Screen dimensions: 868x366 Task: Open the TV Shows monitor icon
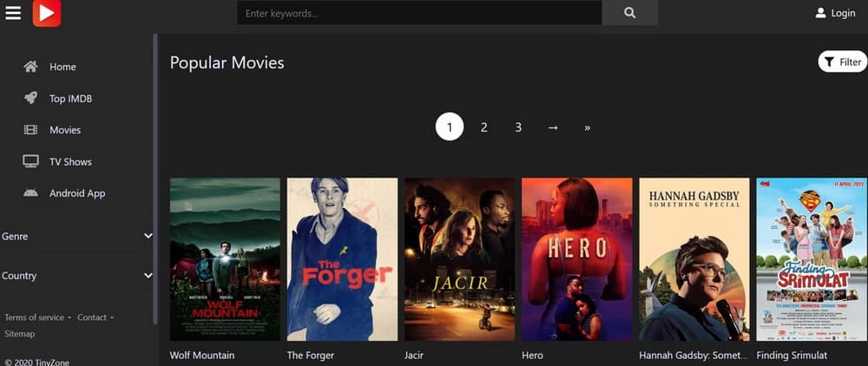tap(31, 161)
